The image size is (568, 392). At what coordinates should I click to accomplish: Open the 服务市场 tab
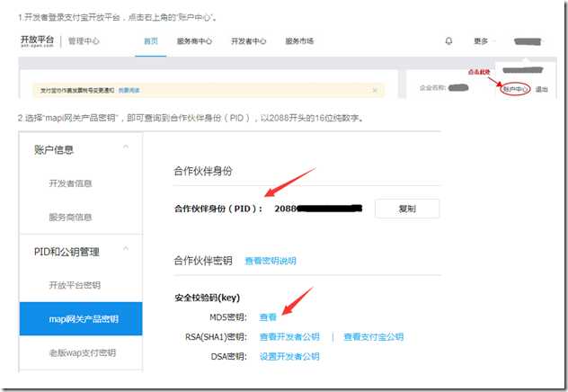point(299,41)
